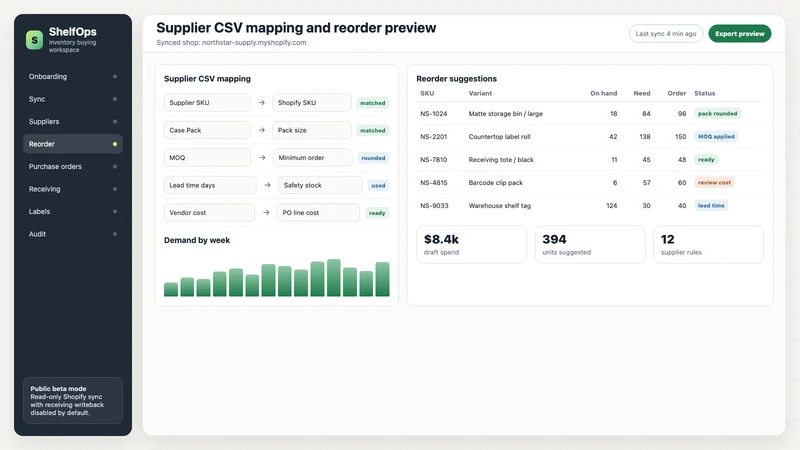Open the Labels section
Viewport: 800px width, 450px height.
(72, 211)
